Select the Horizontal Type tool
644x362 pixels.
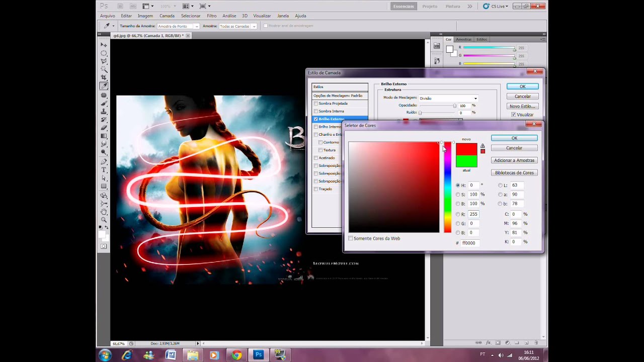[104, 170]
